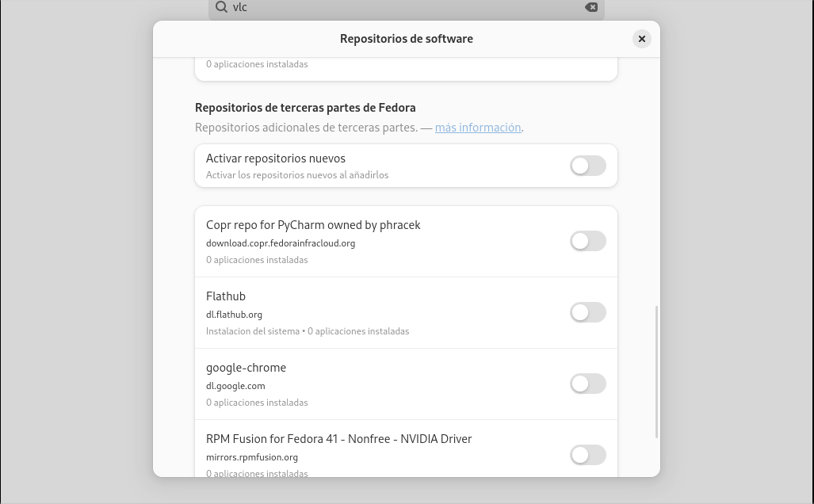Select the google-chrome repository row
Screen dimensions: 814x504
click(406, 384)
